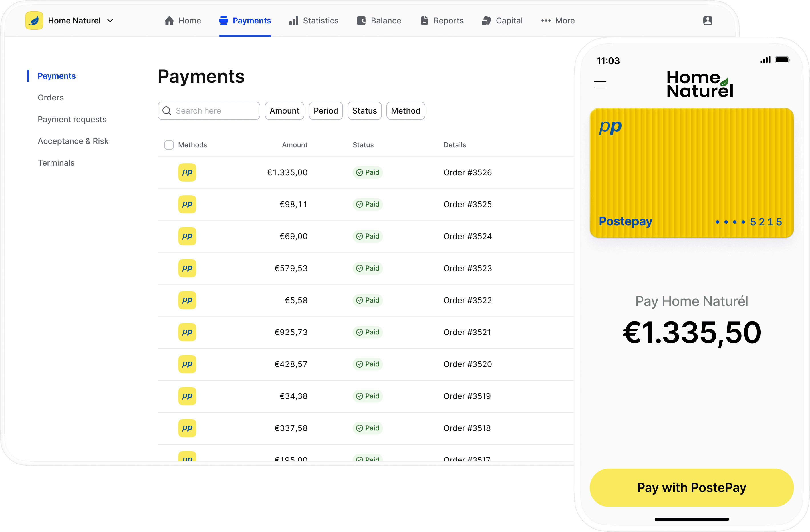Check the Methods select-all checkbox
Viewport: 810px width, 532px height.
[169, 145]
